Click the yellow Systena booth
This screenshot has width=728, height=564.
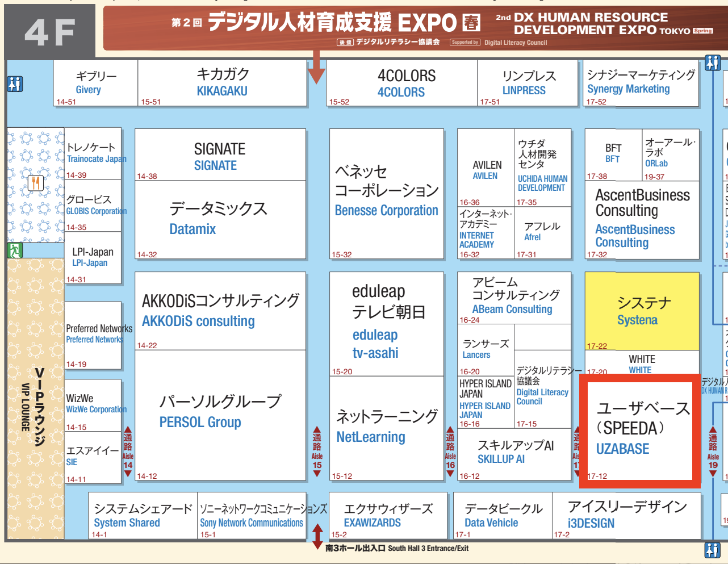pyautogui.click(x=642, y=311)
